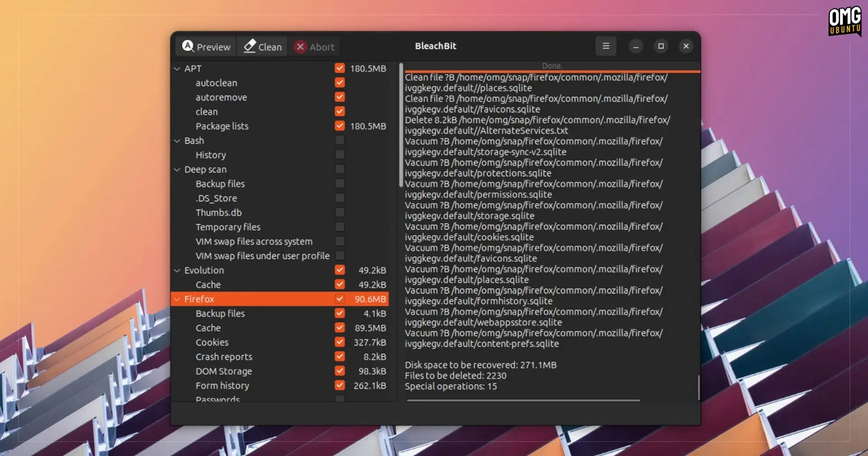Enable the Thumbs.db checkbox
Screen dimensions: 868x456
point(340,213)
